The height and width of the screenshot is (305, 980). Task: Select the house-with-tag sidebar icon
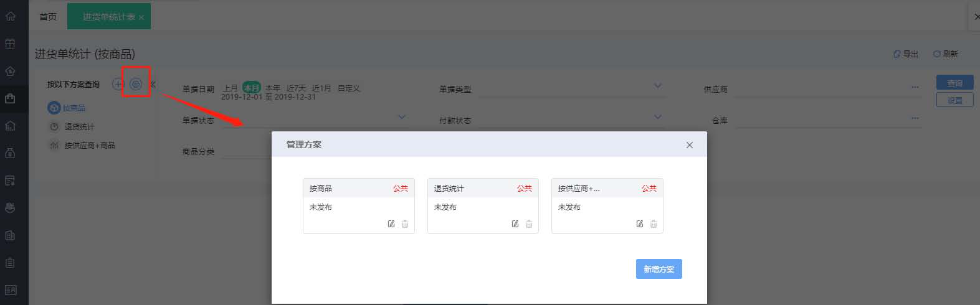point(10,71)
